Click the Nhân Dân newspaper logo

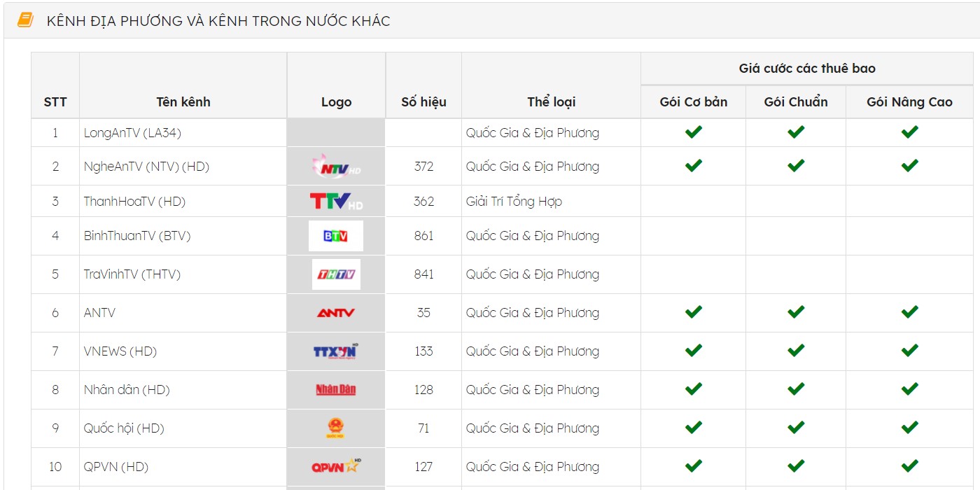pos(336,389)
